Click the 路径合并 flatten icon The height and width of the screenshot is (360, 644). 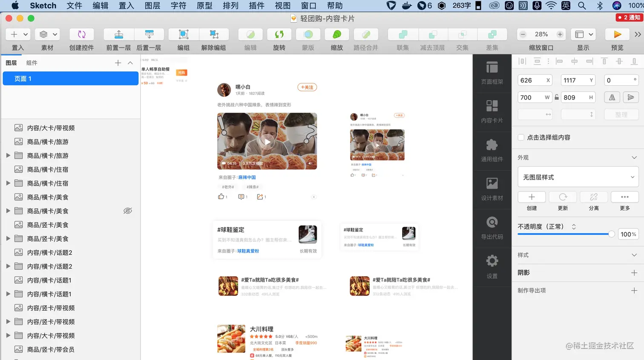pyautogui.click(x=366, y=34)
